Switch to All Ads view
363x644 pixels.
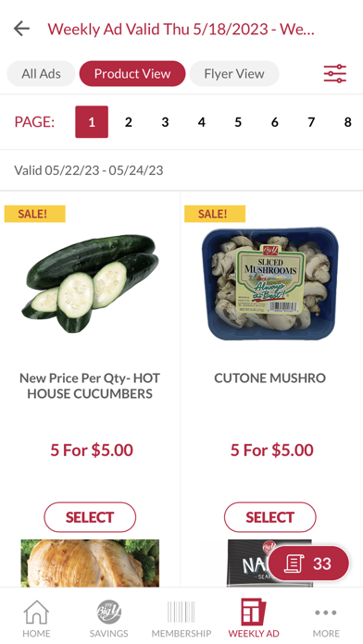pos(41,74)
